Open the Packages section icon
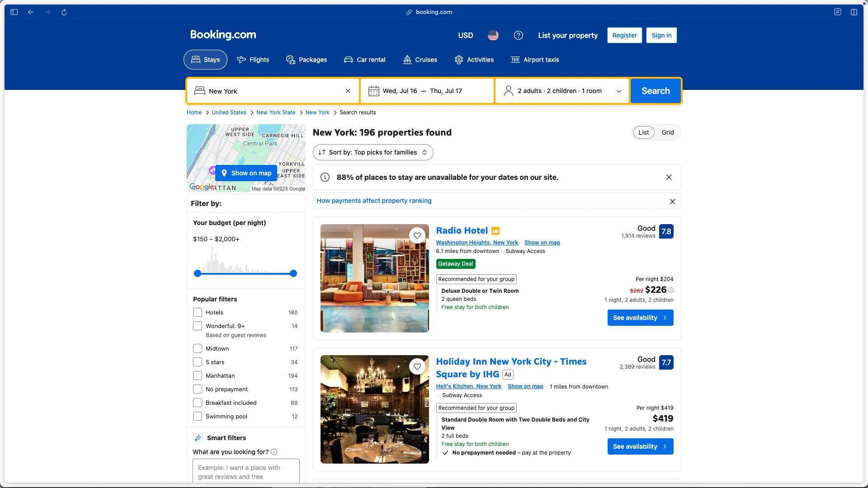Screen dimensions: 868x488 [x=290, y=59]
